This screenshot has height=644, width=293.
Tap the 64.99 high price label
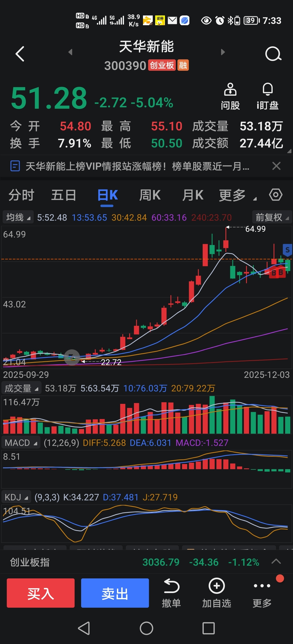(x=255, y=229)
